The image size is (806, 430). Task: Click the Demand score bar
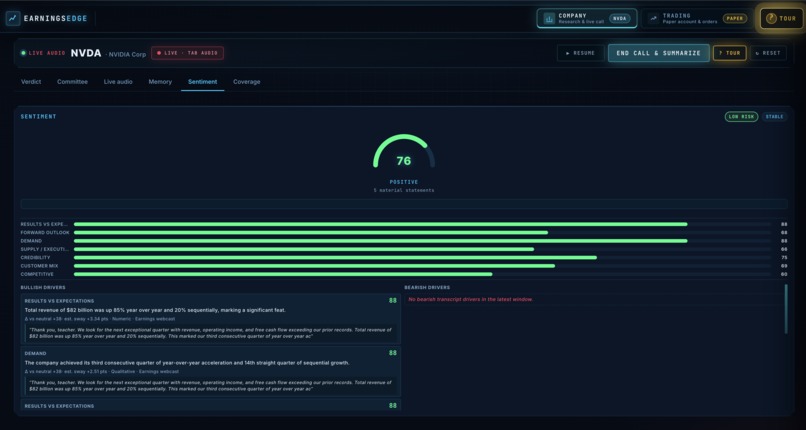(423, 241)
